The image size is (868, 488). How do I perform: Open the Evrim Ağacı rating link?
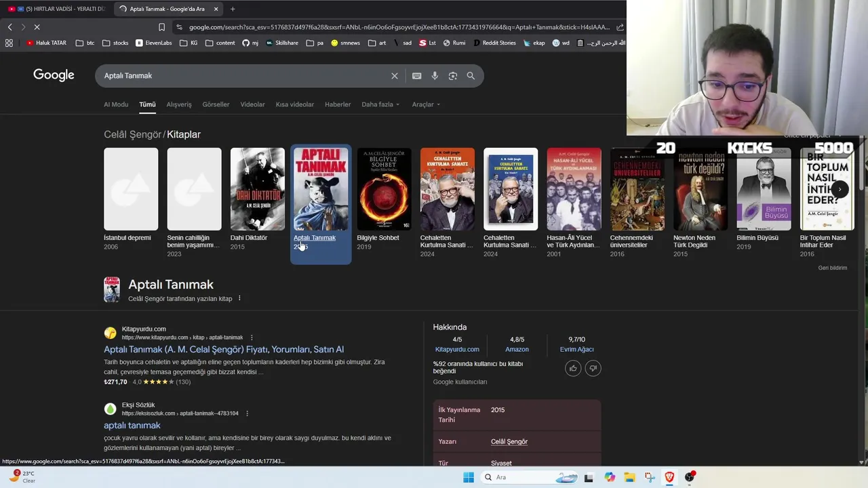click(576, 349)
